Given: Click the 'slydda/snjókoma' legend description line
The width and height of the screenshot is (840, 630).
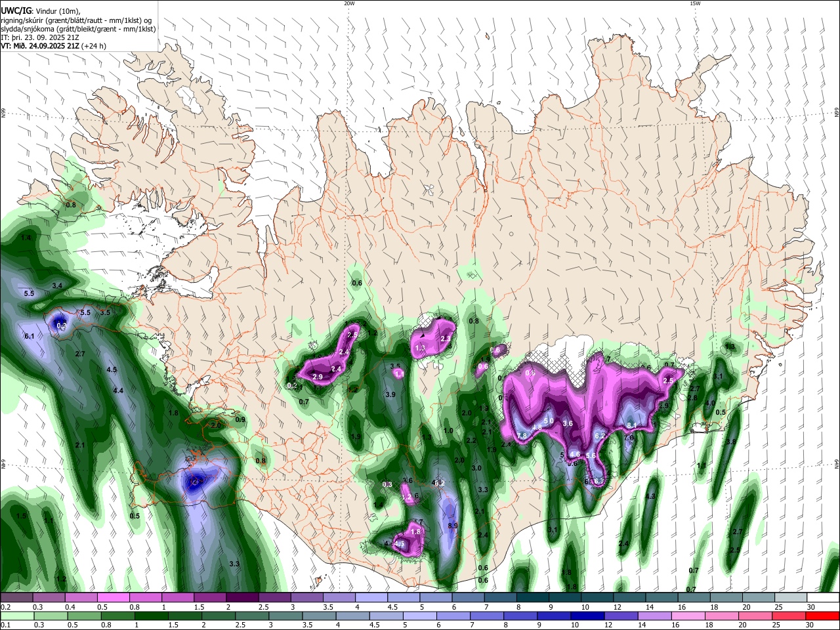Looking at the screenshot, I should [x=79, y=29].
